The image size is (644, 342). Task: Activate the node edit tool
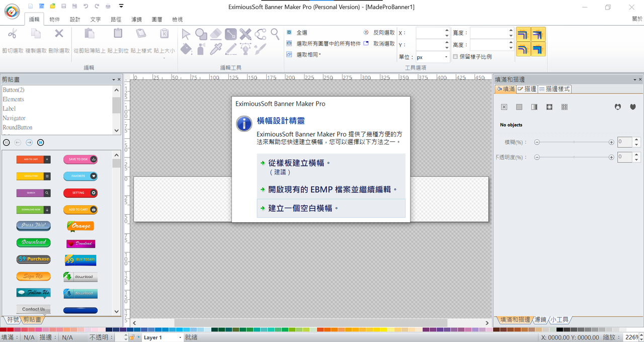pos(231,34)
